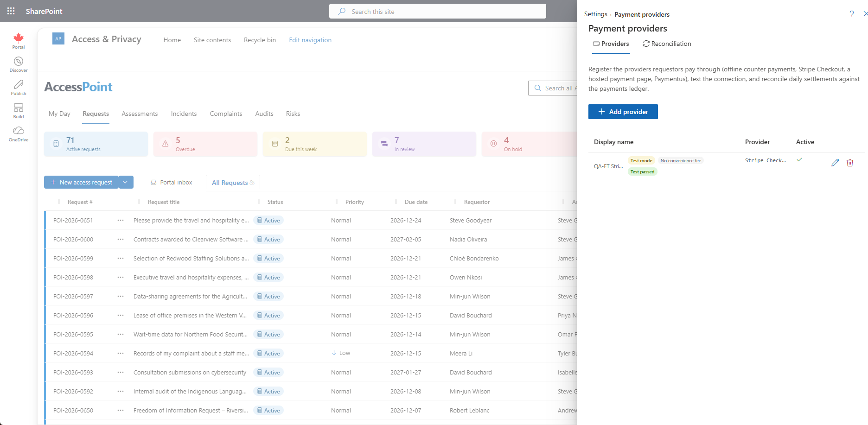
Task: Open the Assessments tab
Action: point(140,114)
